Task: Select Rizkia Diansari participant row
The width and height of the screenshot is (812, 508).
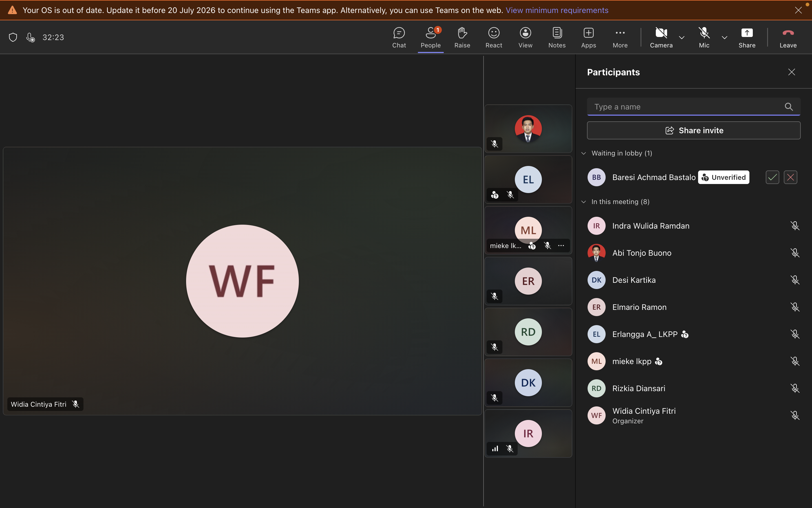Action: coord(694,388)
